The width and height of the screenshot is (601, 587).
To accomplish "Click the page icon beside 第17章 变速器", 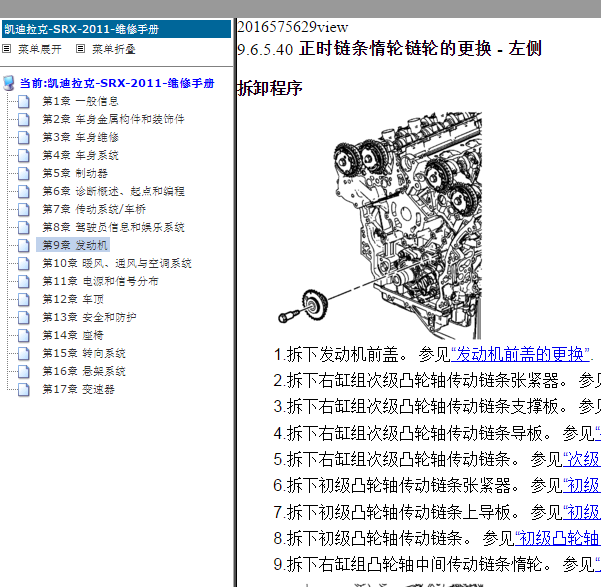I will pyautogui.click(x=23, y=390).
